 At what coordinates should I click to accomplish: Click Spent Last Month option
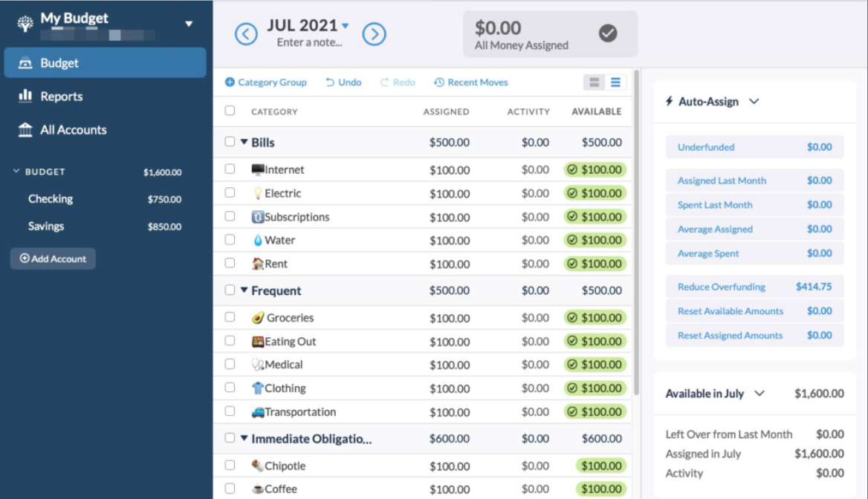[754, 205]
